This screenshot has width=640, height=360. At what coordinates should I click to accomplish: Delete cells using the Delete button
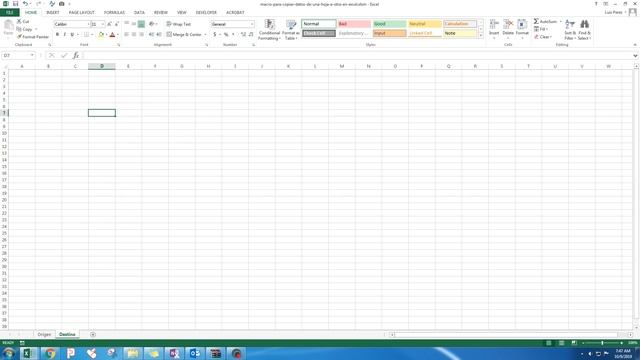508,29
